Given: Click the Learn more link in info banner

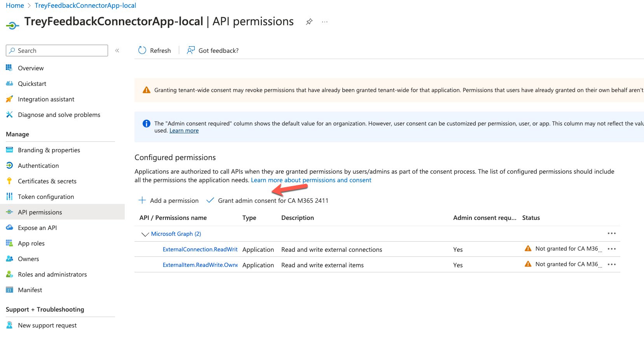Looking at the screenshot, I should (x=184, y=131).
